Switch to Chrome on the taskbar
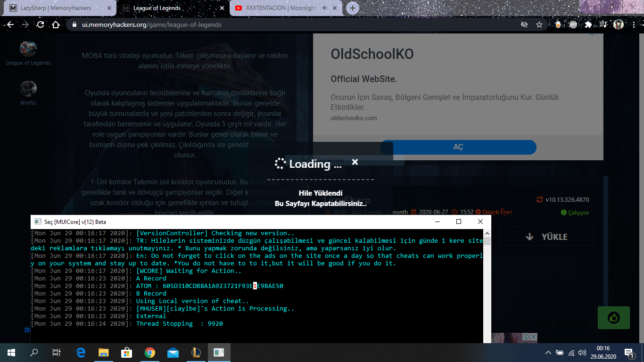Screen dimensions: 644x362 pos(150,352)
